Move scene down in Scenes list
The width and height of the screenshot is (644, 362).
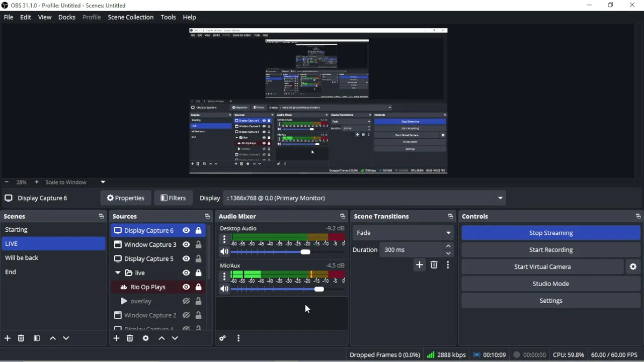tap(66, 338)
